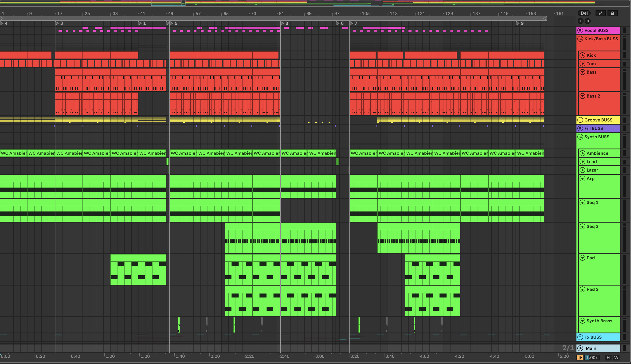Image resolution: width=631 pixels, height=364 pixels.
Task: Collapse the Seq 2 track
Action: tap(582, 226)
